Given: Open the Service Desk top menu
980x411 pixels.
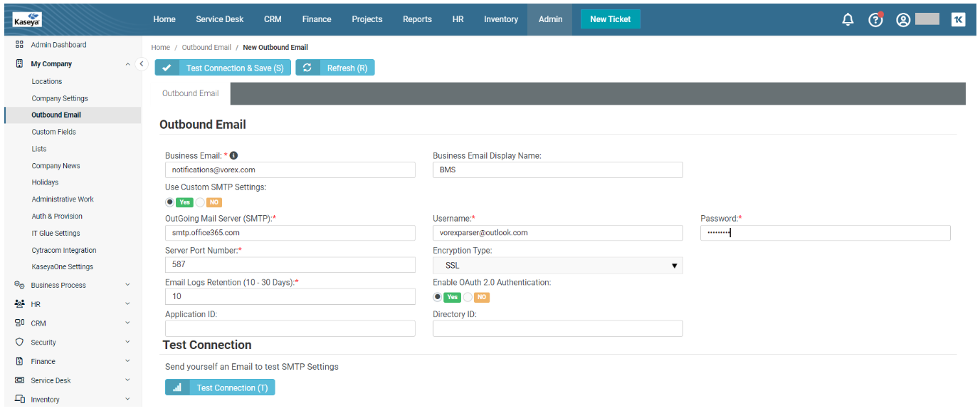Looking at the screenshot, I should [219, 19].
